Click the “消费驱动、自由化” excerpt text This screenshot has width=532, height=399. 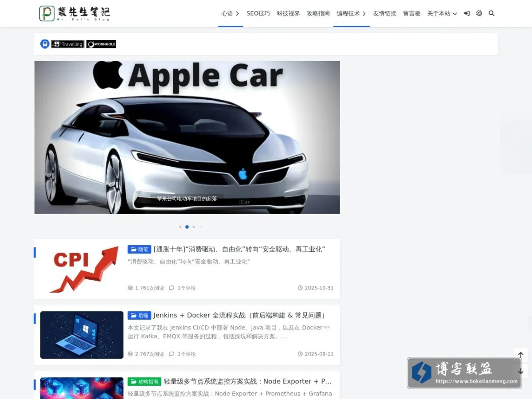[x=189, y=262]
